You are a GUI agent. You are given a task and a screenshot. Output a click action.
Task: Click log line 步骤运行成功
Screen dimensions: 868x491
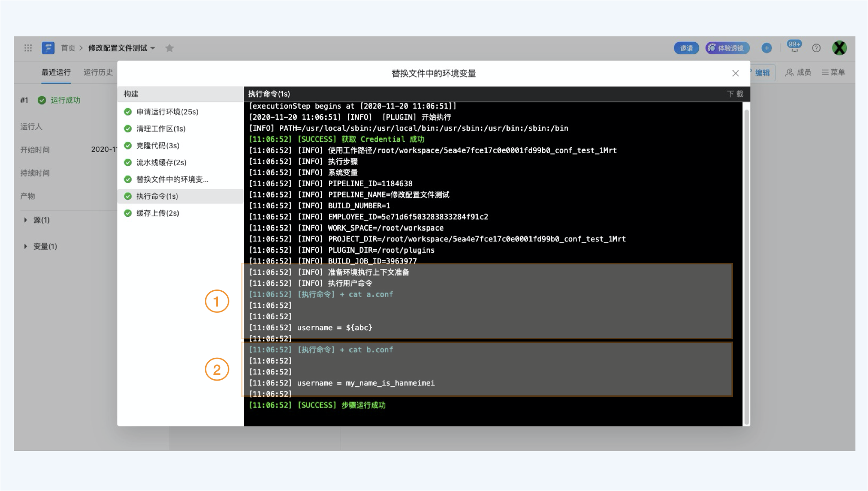point(317,405)
